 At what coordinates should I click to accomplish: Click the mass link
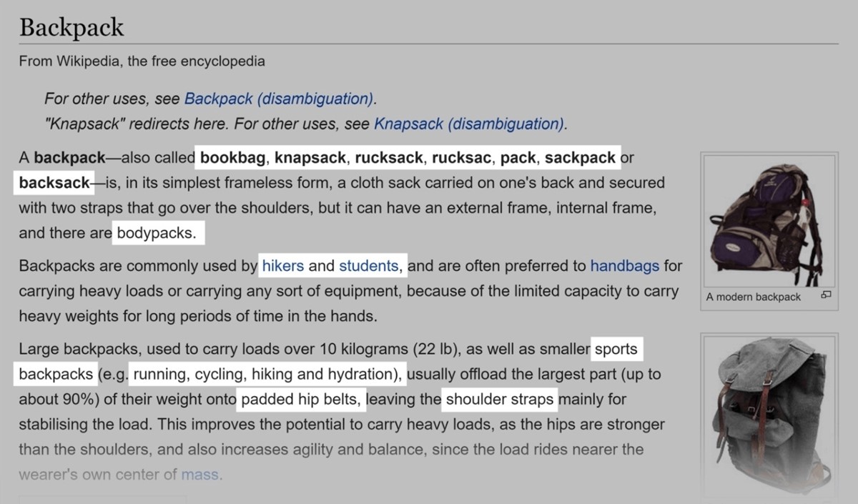tap(200, 474)
